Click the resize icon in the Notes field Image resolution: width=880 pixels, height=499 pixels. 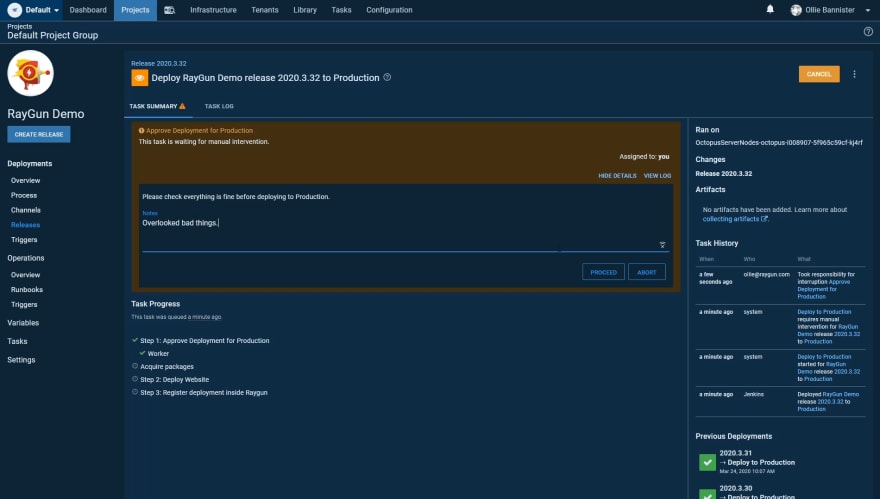coord(662,245)
